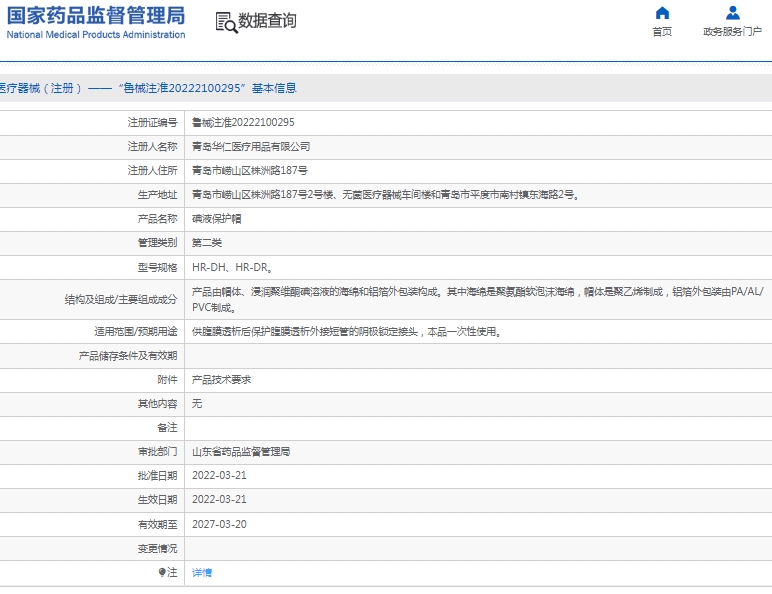772x594 pixels.
Task: Click the 注册人住所 label
Action: point(152,171)
